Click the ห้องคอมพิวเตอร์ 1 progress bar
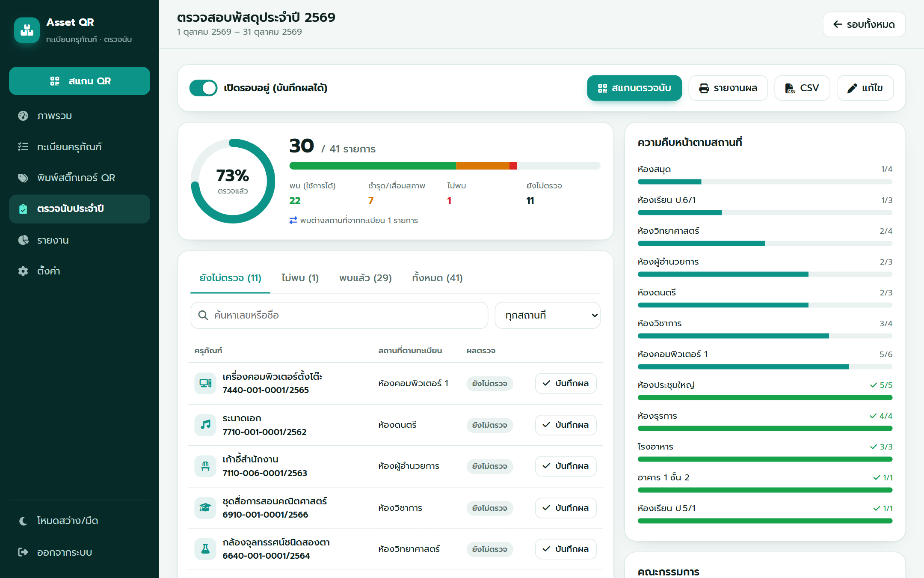This screenshot has width=924, height=578. pos(765,367)
